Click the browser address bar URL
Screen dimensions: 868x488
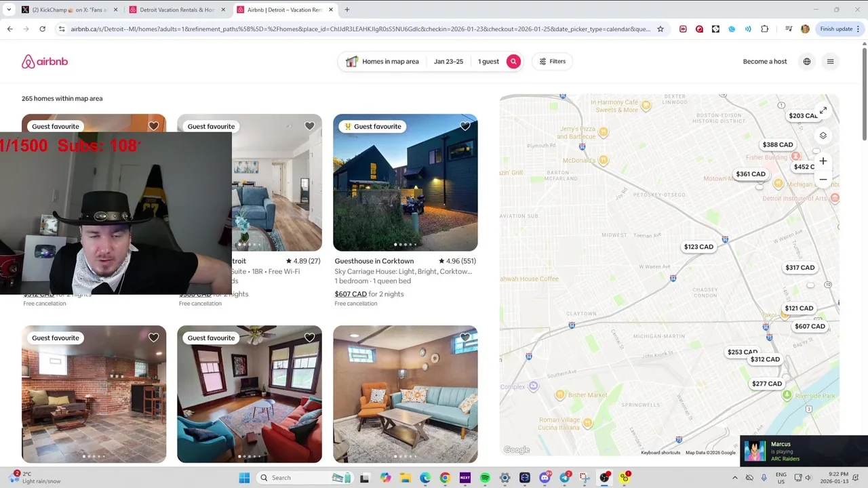coord(359,29)
